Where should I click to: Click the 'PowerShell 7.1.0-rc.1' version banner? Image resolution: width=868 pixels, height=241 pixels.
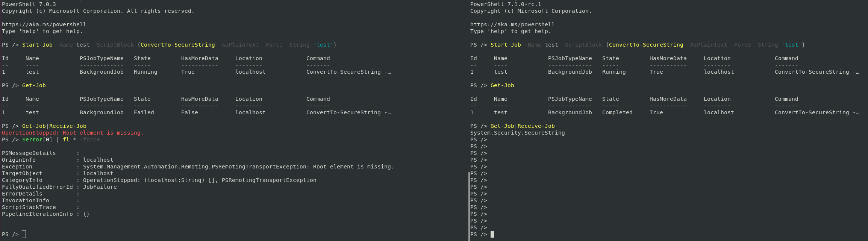pos(506,4)
